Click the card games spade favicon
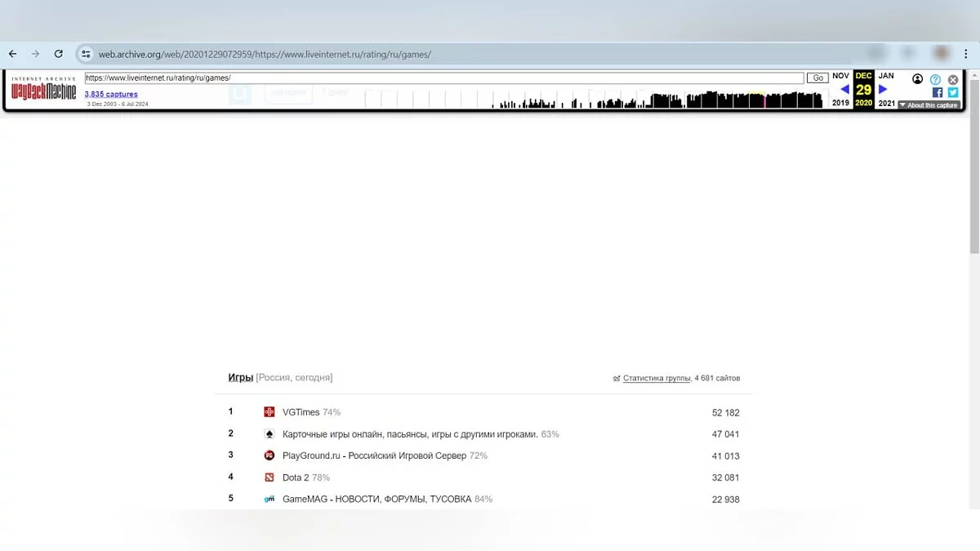This screenshot has width=980, height=551. pyautogui.click(x=269, y=434)
